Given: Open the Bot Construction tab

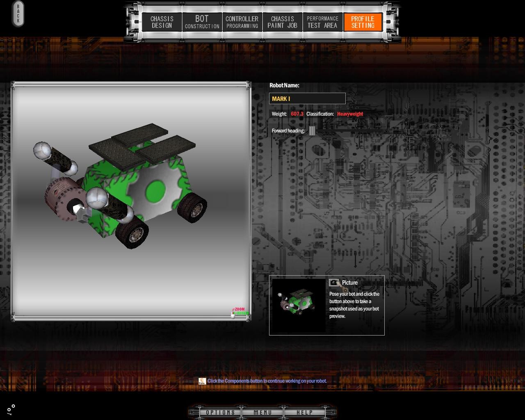Looking at the screenshot, I should 202,22.
